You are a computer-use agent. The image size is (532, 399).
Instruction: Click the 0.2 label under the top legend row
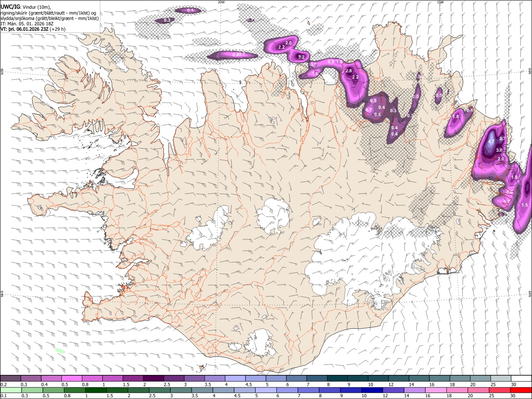(x=3, y=384)
